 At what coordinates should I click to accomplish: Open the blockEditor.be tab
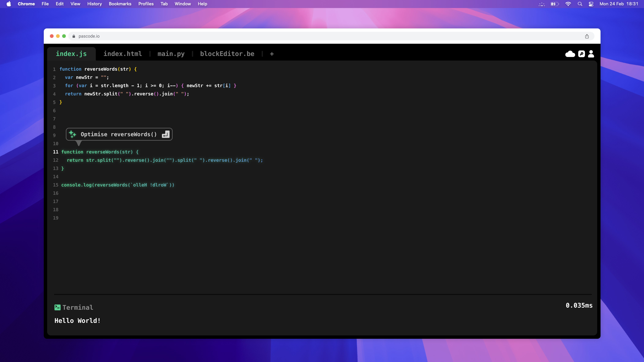(227, 54)
